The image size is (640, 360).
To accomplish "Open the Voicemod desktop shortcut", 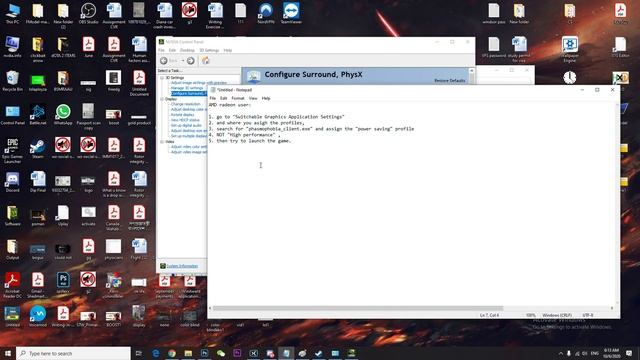I will click(38, 316).
